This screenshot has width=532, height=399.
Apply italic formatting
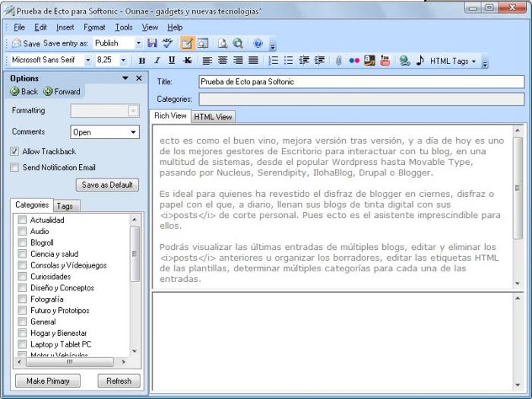[157, 61]
